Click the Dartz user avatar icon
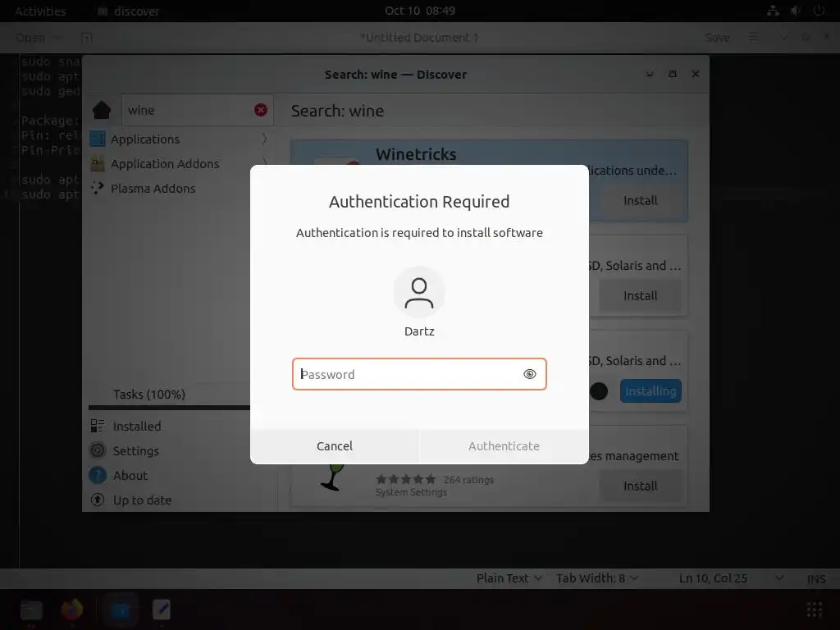 419,293
